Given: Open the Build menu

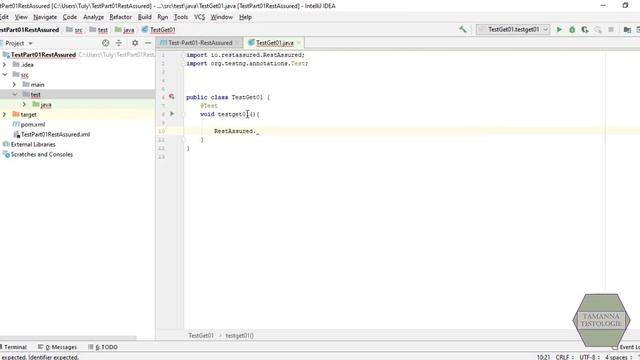Looking at the screenshot, I should [144, 17].
